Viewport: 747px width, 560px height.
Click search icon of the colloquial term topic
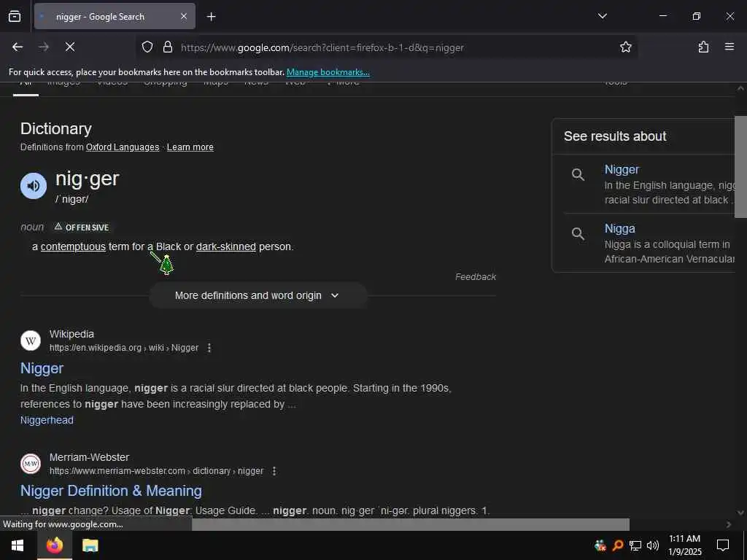[578, 234]
